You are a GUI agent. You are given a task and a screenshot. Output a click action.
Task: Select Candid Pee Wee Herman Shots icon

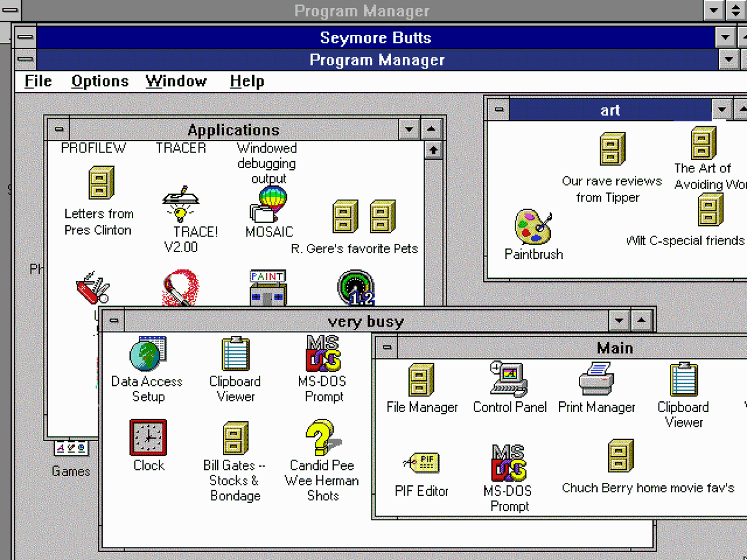tap(322, 437)
